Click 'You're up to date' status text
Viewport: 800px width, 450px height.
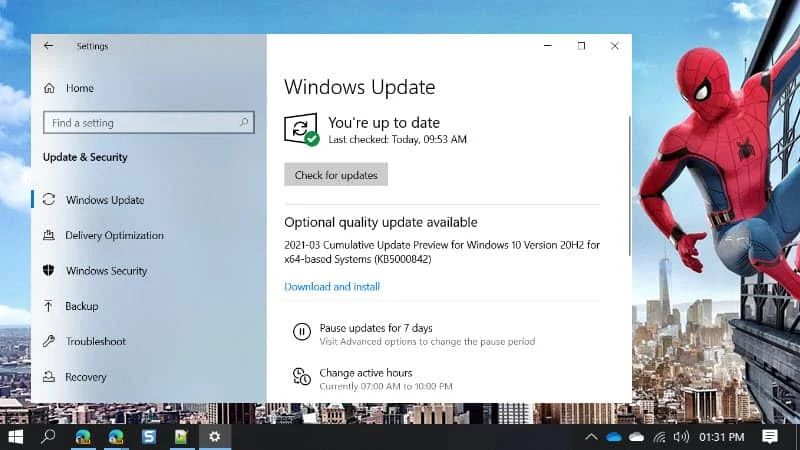(384, 122)
